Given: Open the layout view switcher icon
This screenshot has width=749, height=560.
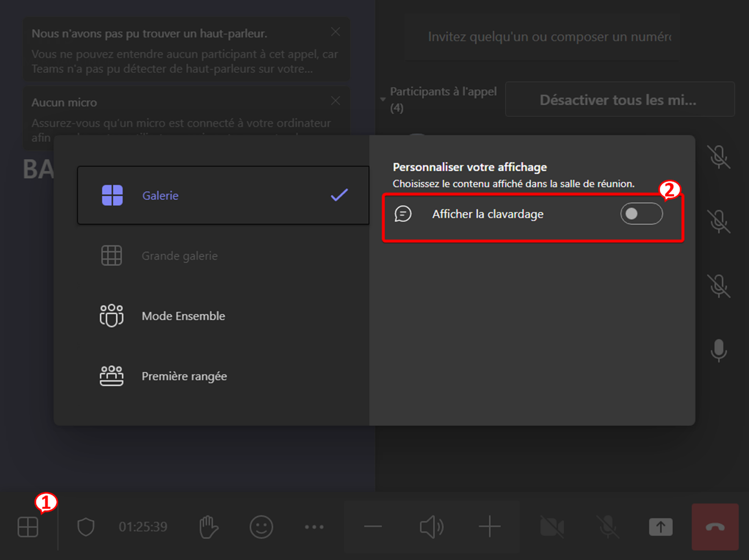Looking at the screenshot, I should pyautogui.click(x=28, y=527).
